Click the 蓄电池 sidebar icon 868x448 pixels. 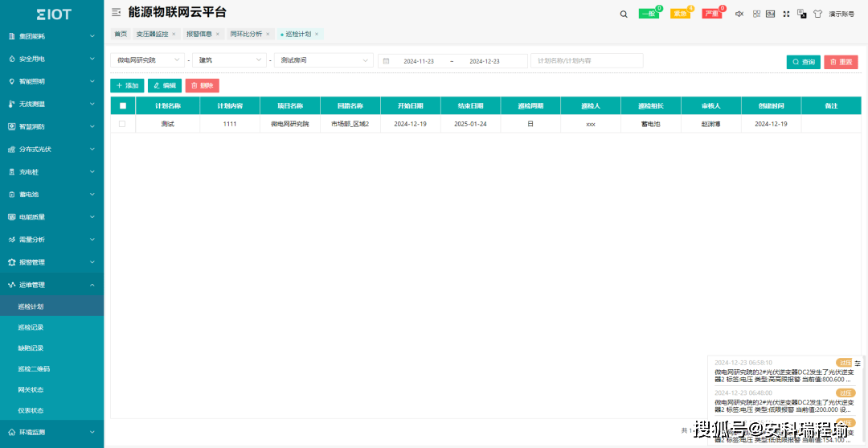tap(11, 195)
